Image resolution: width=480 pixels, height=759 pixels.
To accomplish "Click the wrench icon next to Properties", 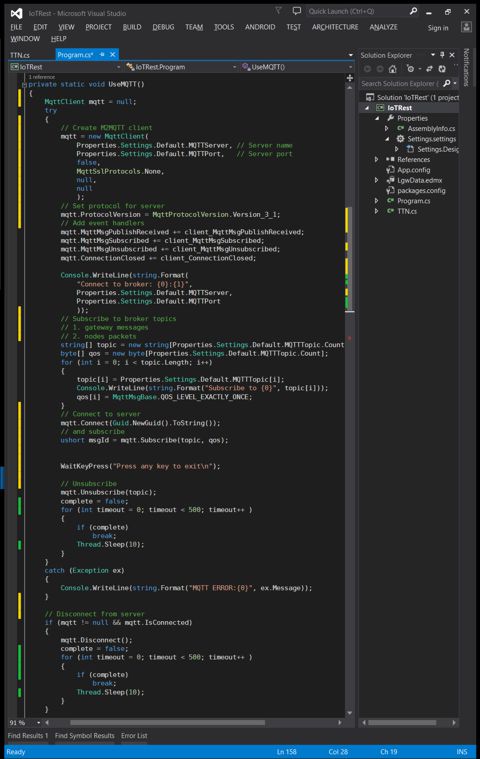I will 390,118.
